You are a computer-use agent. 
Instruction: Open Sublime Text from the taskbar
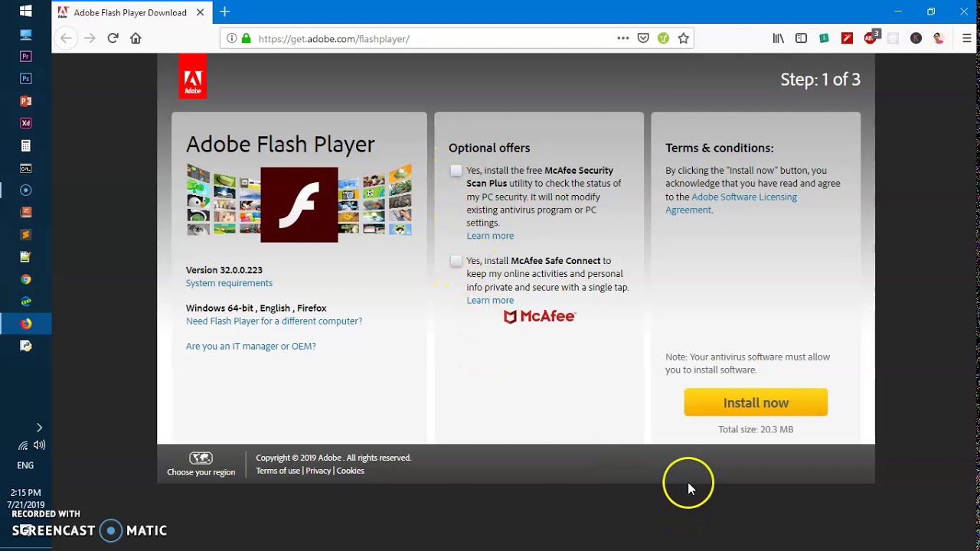coord(25,234)
